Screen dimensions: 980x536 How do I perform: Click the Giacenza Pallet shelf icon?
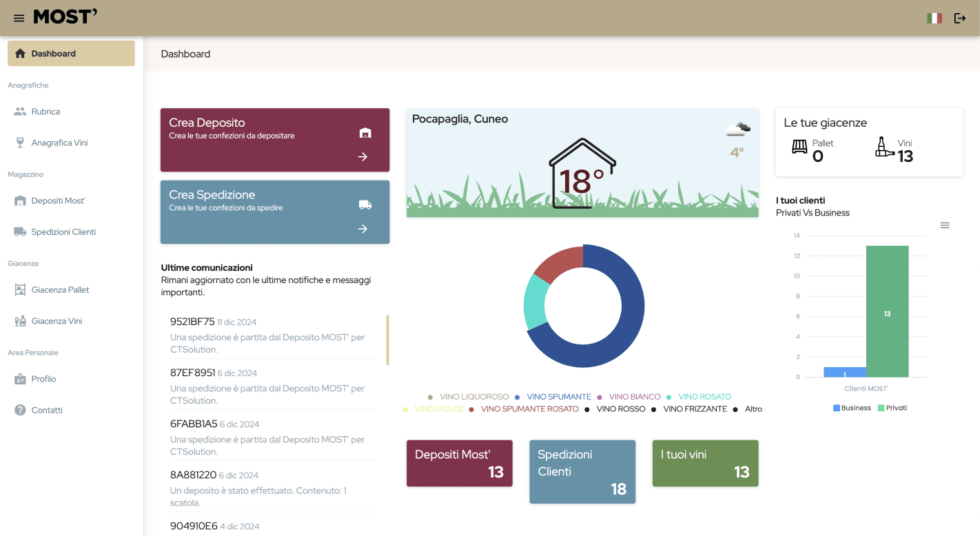20,290
